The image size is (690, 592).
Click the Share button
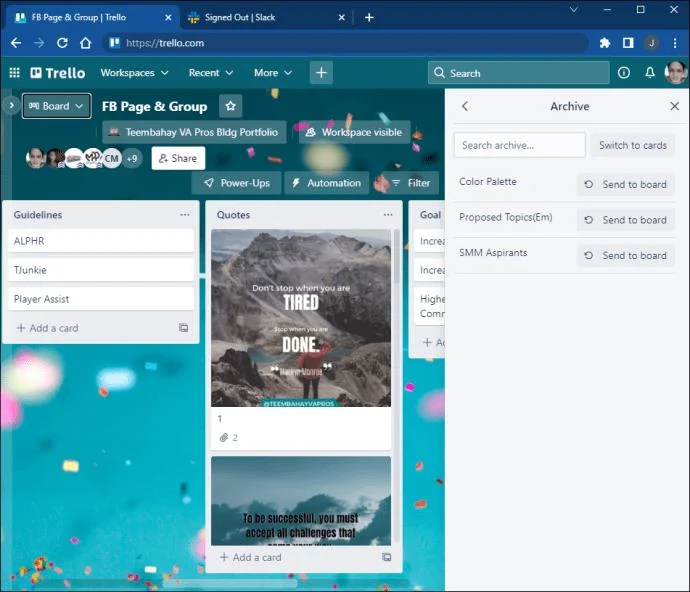[178, 158]
